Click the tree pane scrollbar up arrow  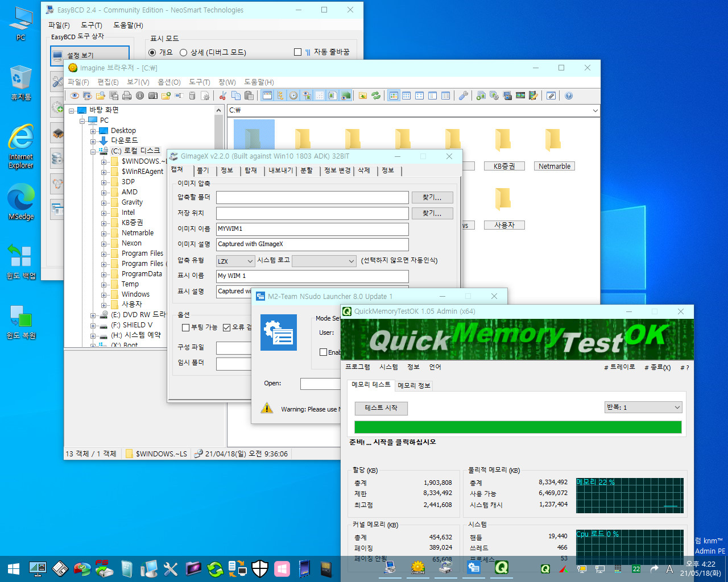click(x=219, y=110)
